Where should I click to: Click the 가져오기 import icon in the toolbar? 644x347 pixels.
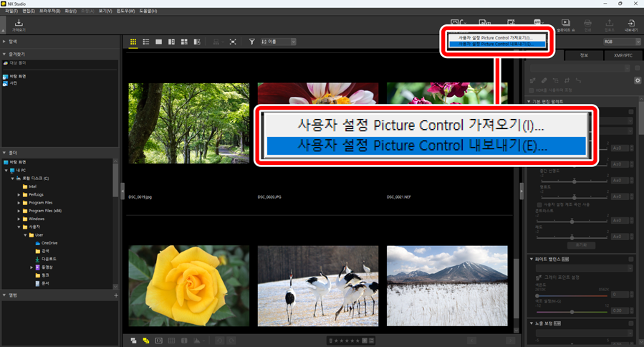pos(19,25)
